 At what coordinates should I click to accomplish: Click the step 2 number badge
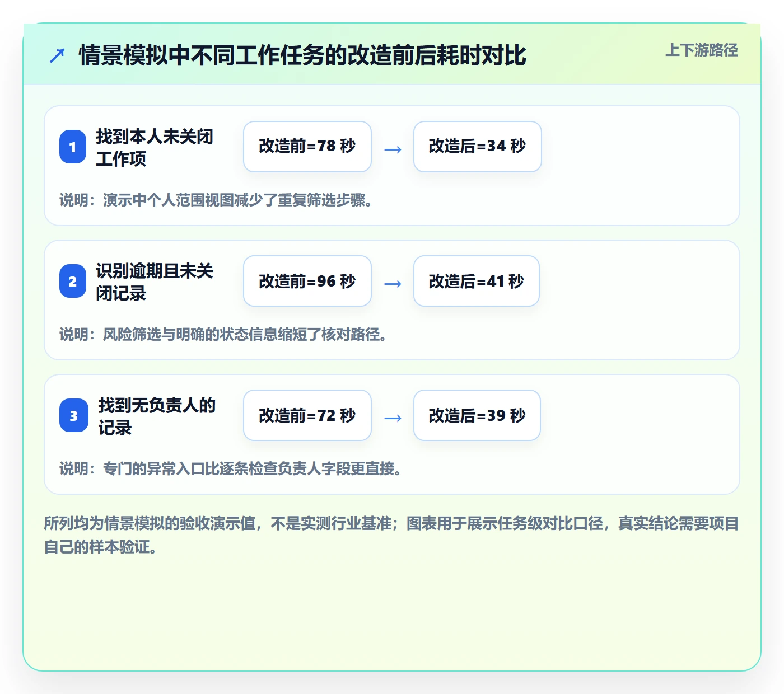pos(73,281)
